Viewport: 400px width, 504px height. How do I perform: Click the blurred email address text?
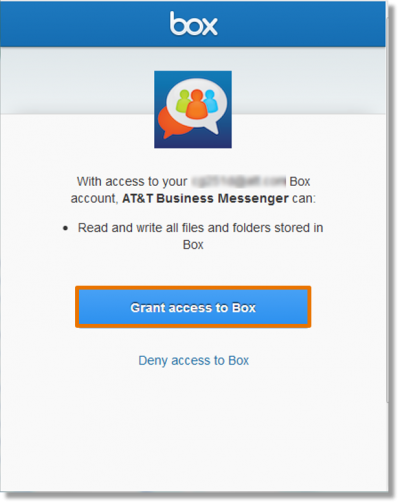tap(238, 181)
